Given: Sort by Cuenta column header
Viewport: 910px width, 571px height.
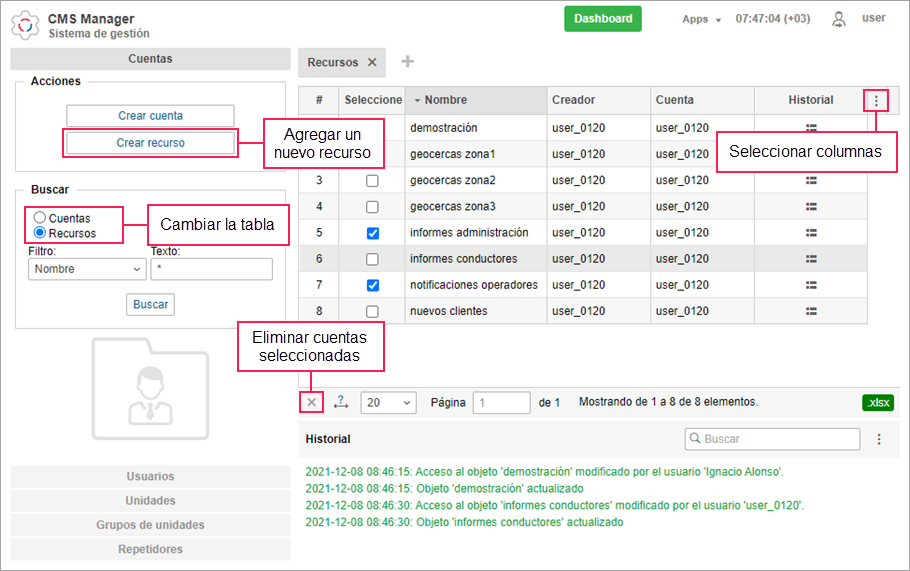Looking at the screenshot, I should coord(702,100).
